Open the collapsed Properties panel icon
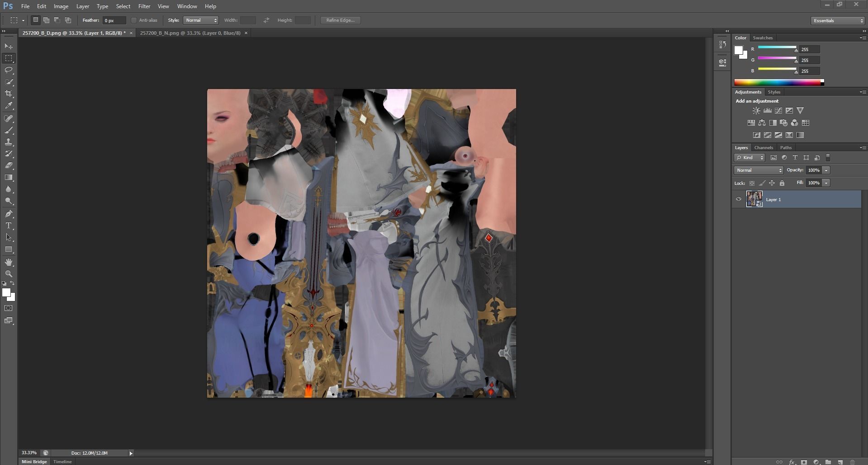Image resolution: width=868 pixels, height=465 pixels. pos(722,62)
